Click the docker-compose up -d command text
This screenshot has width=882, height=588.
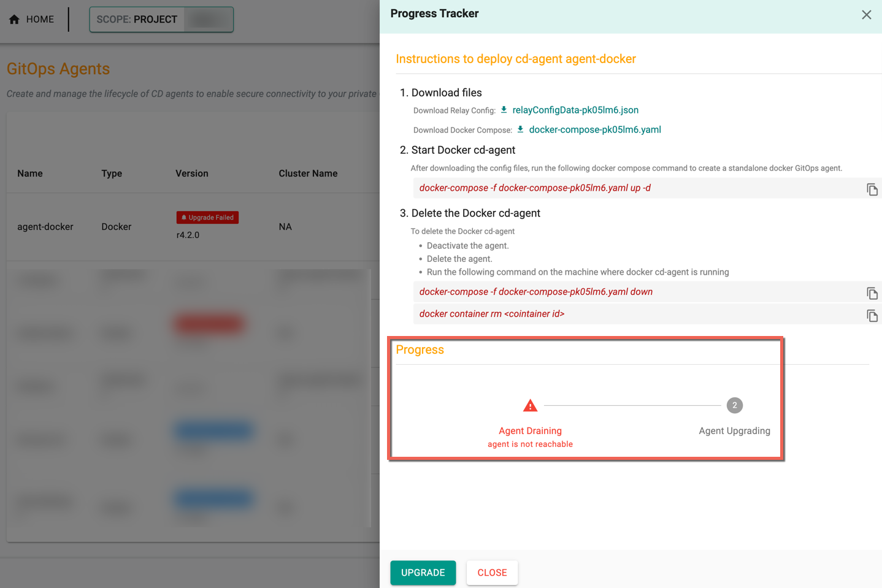tap(535, 188)
